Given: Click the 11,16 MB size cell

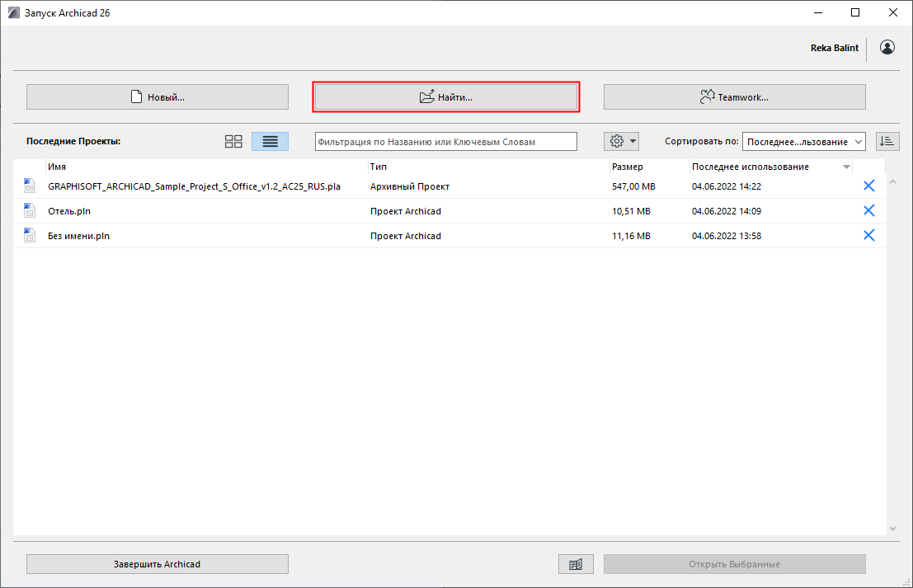Looking at the screenshot, I should pos(631,236).
